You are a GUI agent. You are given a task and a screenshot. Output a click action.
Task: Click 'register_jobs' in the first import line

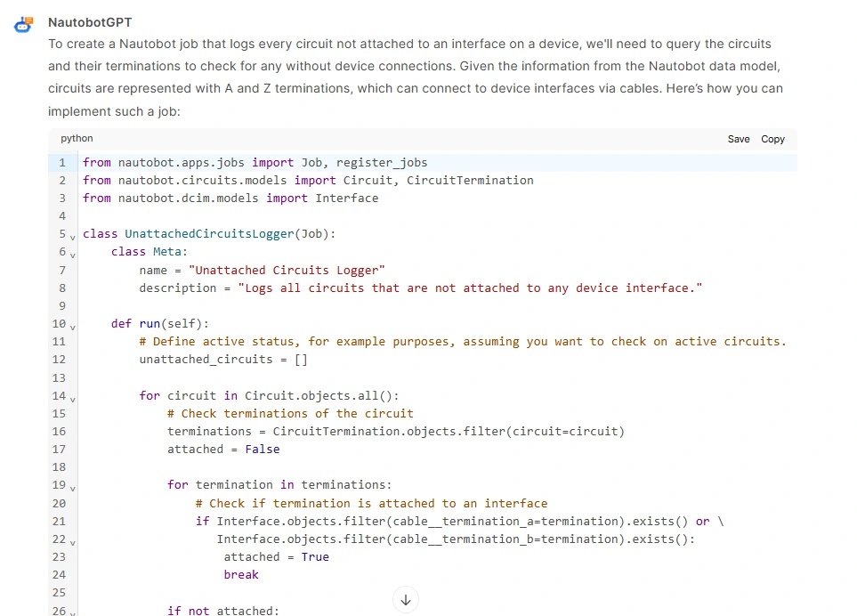pos(382,162)
